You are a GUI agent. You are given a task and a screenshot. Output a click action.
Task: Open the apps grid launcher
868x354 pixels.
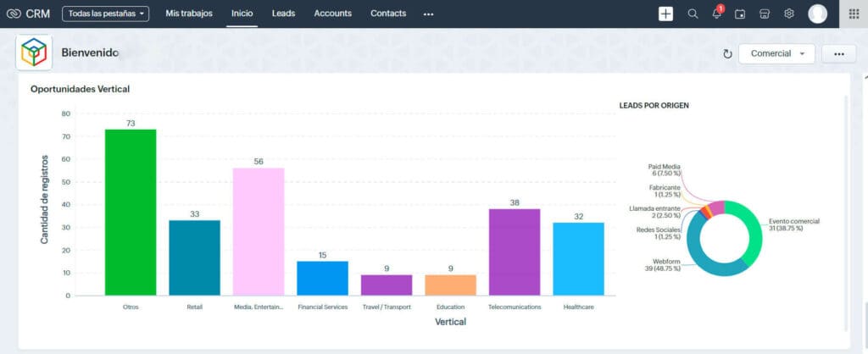tap(853, 14)
